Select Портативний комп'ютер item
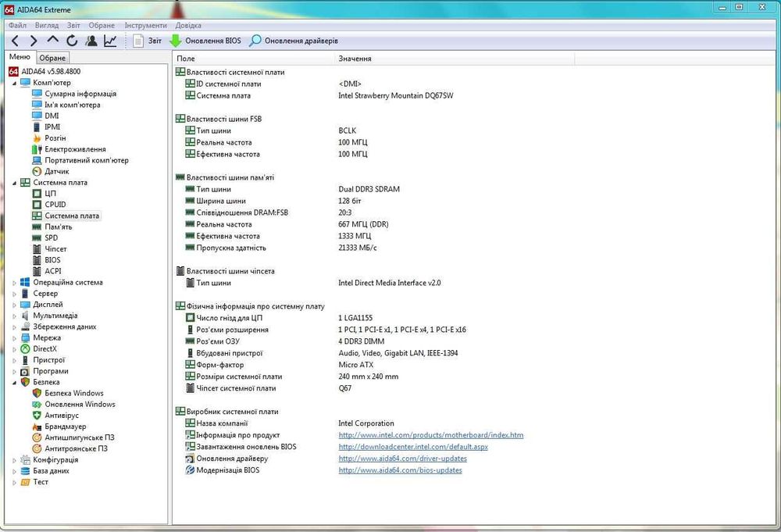The width and height of the screenshot is (781, 532). pos(80,160)
